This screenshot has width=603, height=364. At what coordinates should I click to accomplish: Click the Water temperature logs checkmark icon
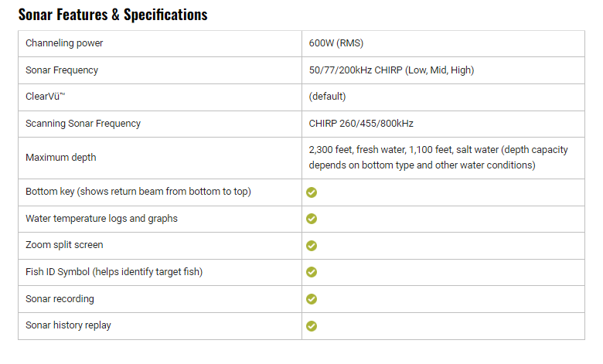[x=312, y=219]
